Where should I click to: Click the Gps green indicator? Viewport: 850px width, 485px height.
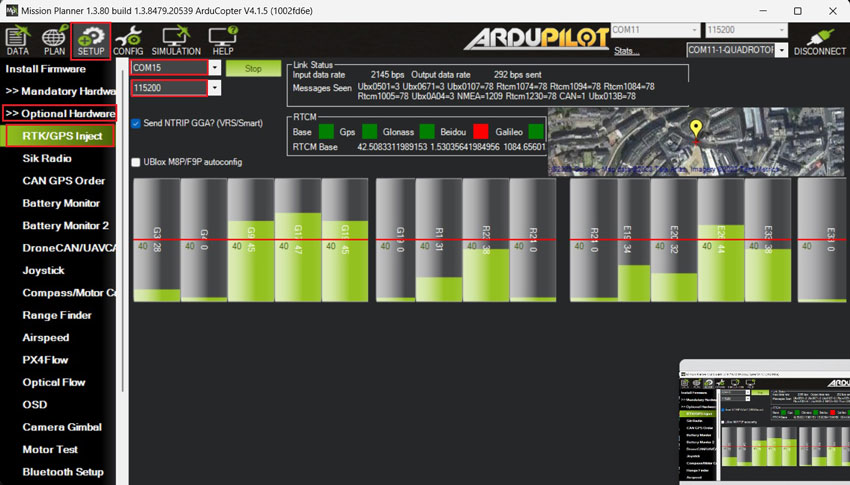369,132
